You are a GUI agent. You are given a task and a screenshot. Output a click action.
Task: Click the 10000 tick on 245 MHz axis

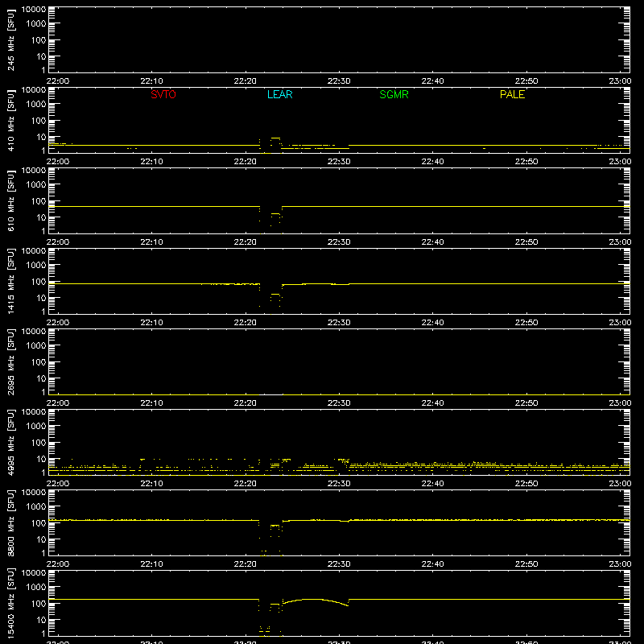(34, 10)
